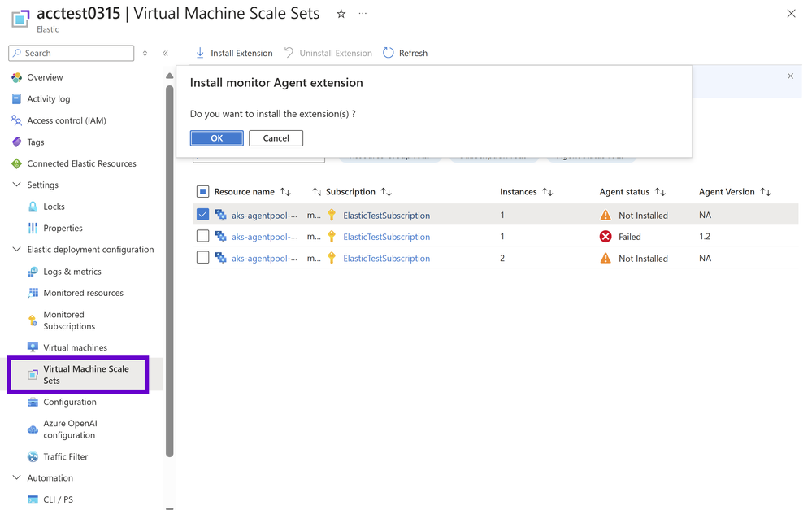Toggle the select-all header checkbox
This screenshot has height=510, width=812.
(203, 192)
